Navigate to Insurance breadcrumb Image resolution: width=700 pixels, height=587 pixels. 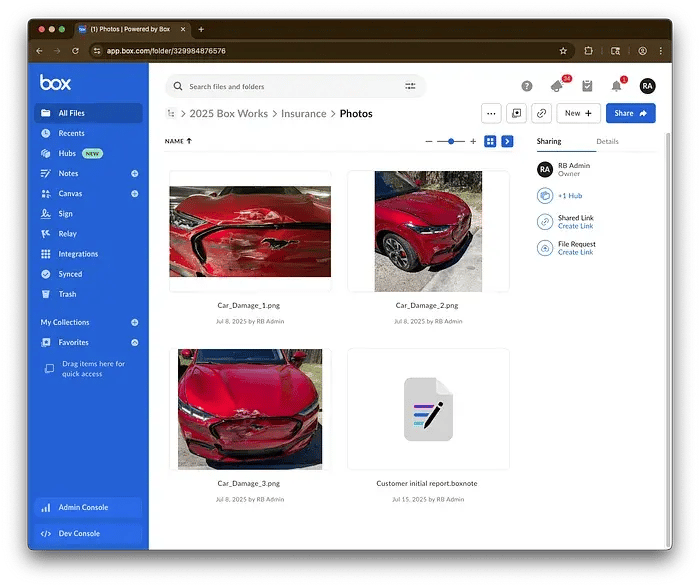(x=304, y=113)
